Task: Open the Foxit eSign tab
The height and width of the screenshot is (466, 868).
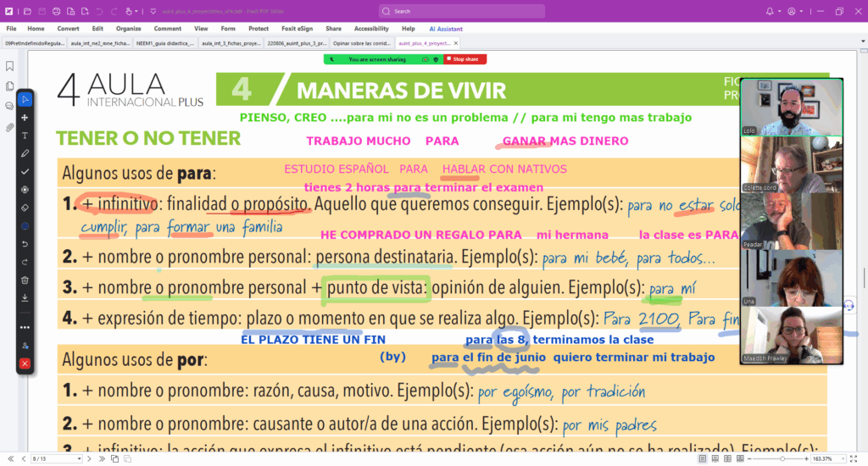Action: click(298, 29)
